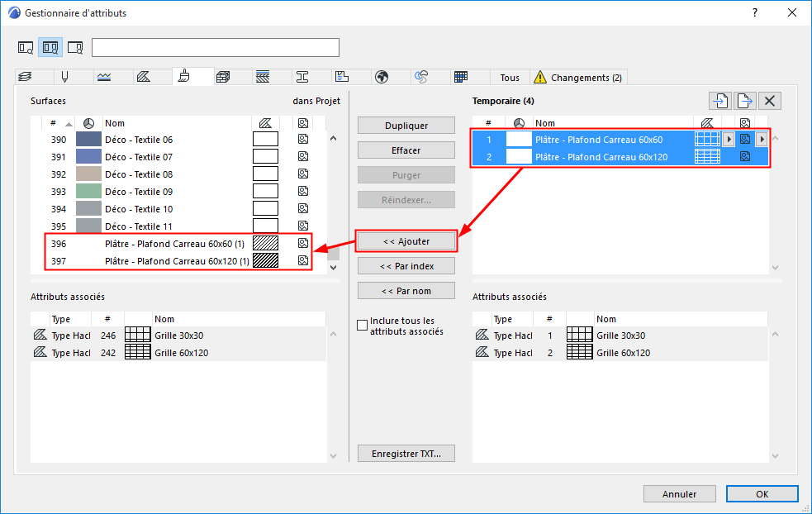The width and height of the screenshot is (812, 514).
Task: Open the Operation Profiles grid tab
Action: point(461,77)
